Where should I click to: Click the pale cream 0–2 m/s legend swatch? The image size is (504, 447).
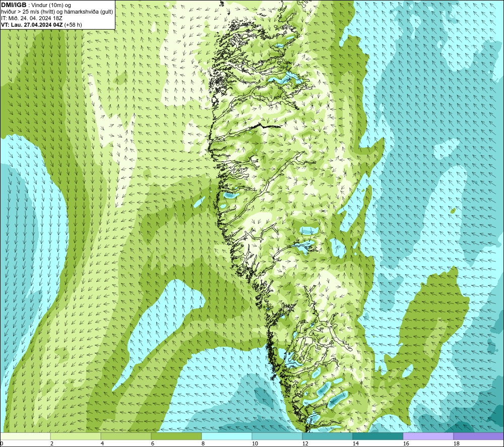(25, 436)
